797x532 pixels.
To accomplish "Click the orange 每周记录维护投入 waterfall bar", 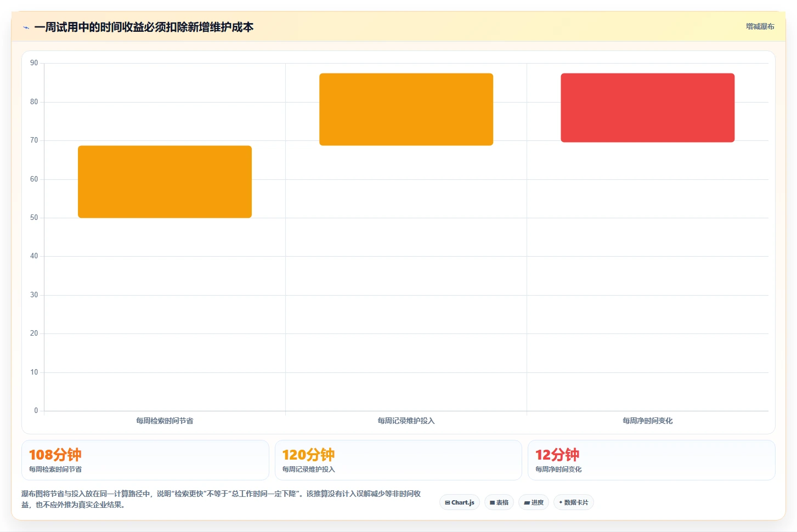I will click(x=406, y=109).
